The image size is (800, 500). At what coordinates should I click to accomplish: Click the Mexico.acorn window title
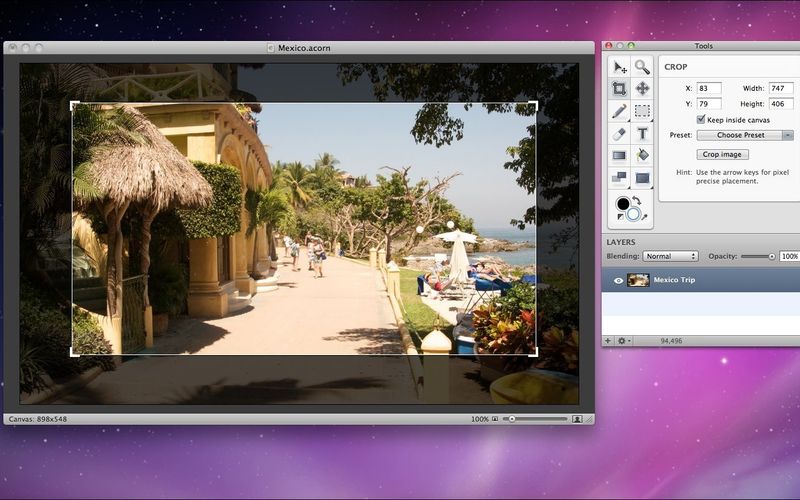click(304, 48)
